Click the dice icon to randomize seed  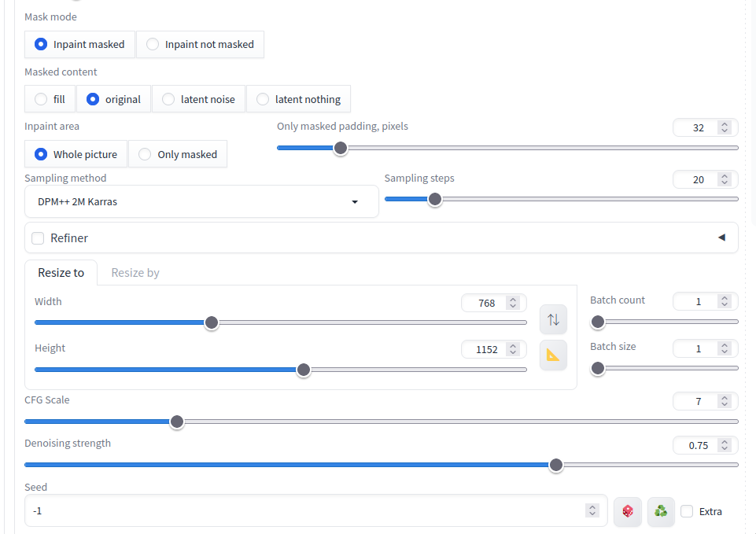click(x=628, y=511)
